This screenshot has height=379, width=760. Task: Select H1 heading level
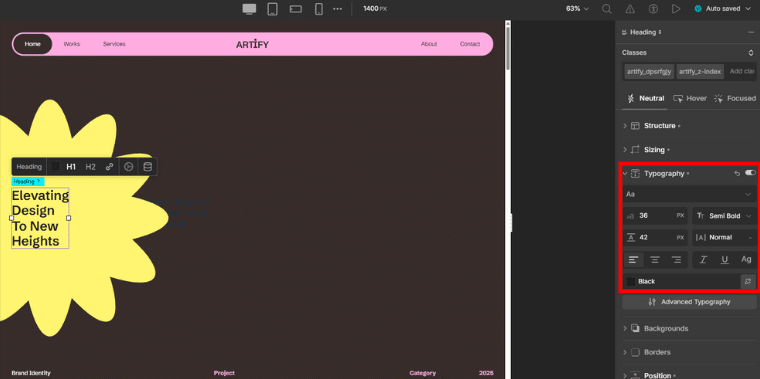click(x=71, y=167)
